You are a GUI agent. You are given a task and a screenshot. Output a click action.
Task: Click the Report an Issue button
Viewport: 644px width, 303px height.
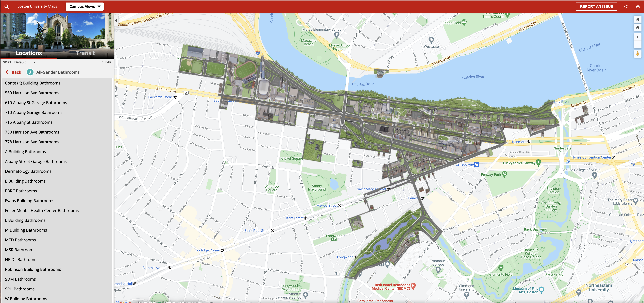click(596, 7)
